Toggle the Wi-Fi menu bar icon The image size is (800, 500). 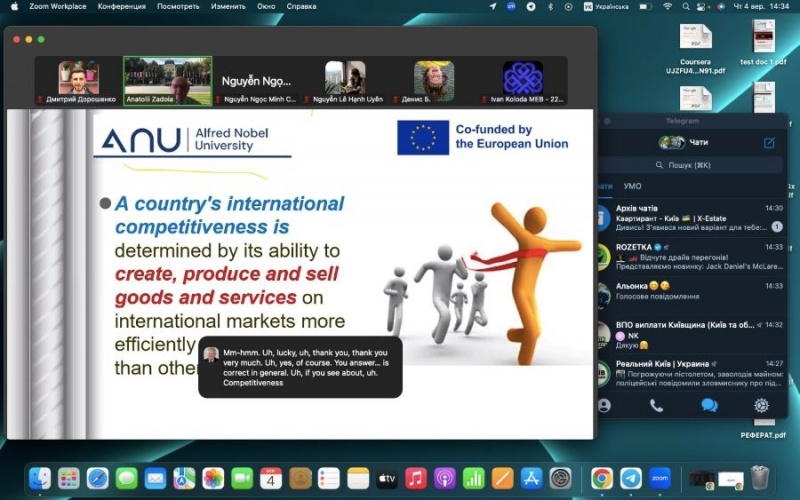(668, 6)
